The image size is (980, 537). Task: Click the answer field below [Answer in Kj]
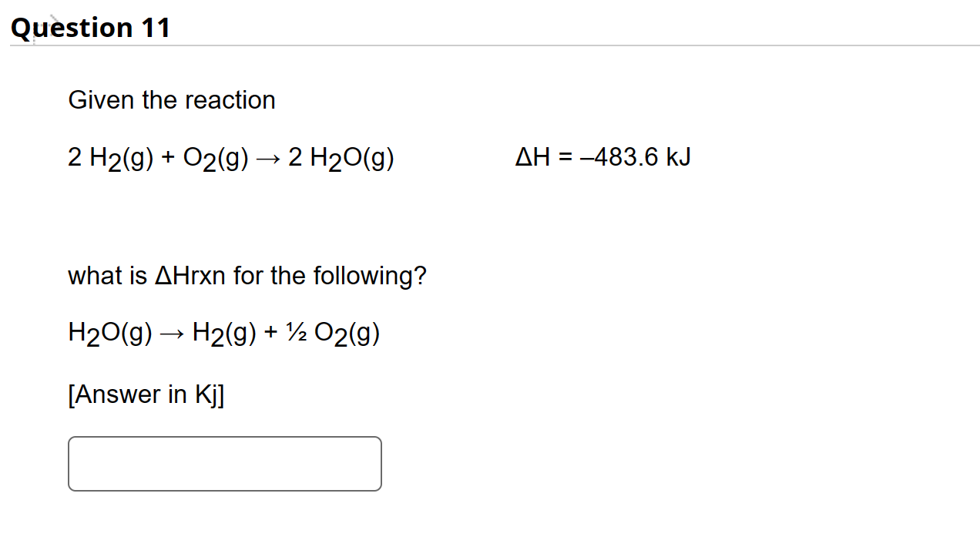pos(223,463)
